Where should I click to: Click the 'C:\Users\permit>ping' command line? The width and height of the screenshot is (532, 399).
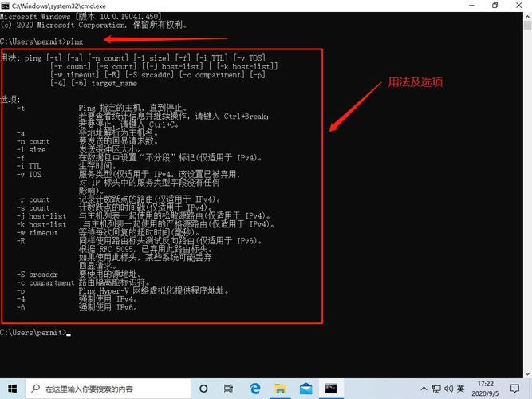[x=41, y=41]
